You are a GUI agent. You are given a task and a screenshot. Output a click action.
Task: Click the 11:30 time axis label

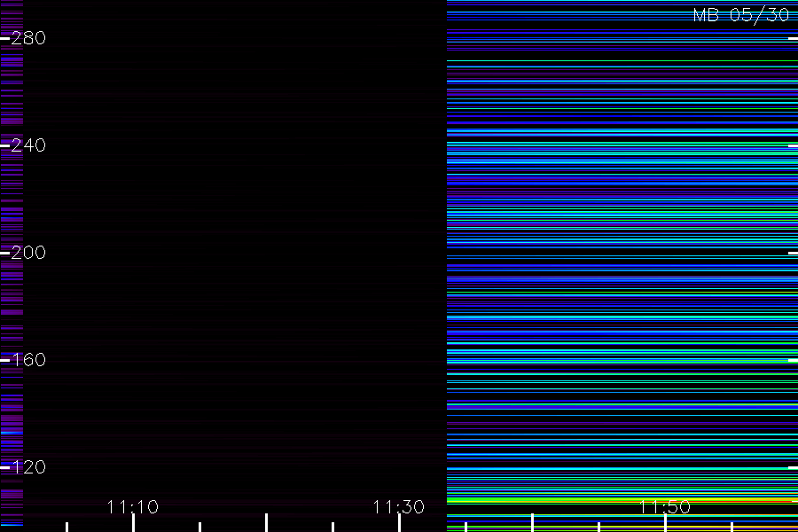pos(399,507)
